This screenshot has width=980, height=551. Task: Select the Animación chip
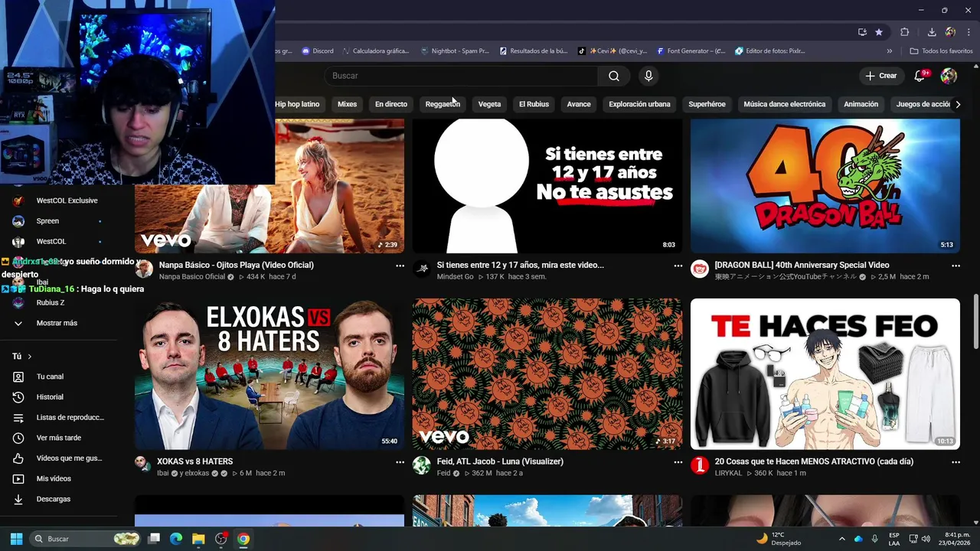861,104
